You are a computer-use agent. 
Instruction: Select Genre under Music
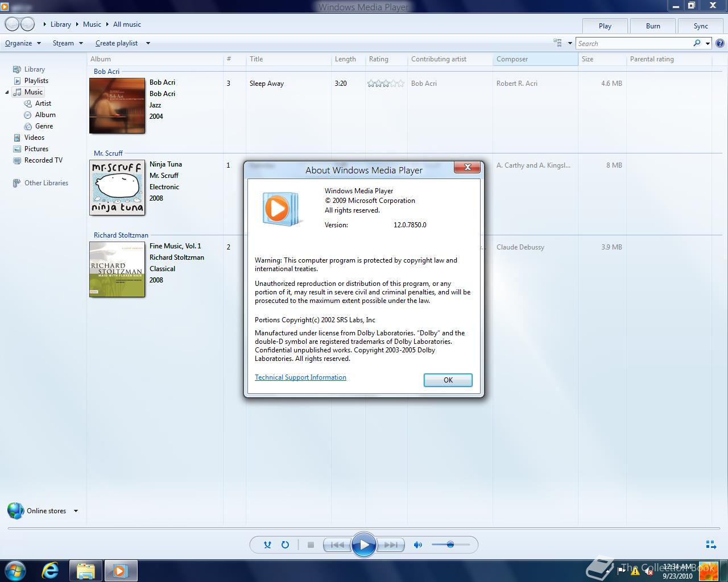coord(44,126)
